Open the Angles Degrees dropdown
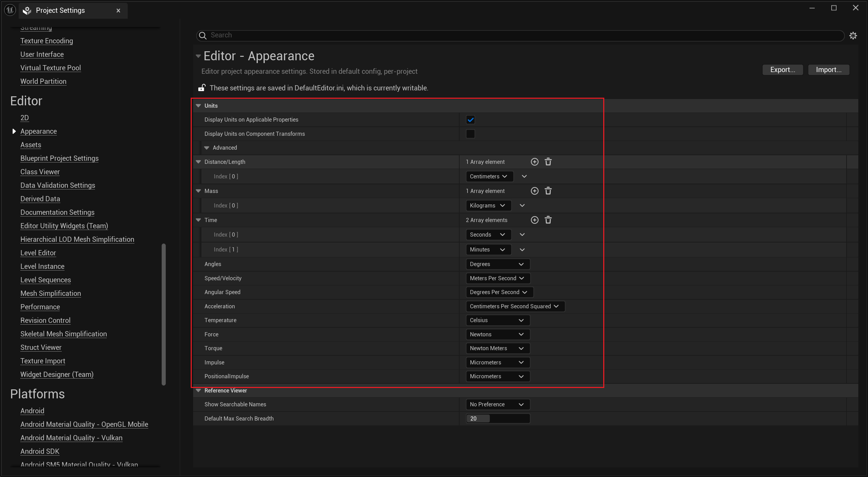868x477 pixels. 497,264
